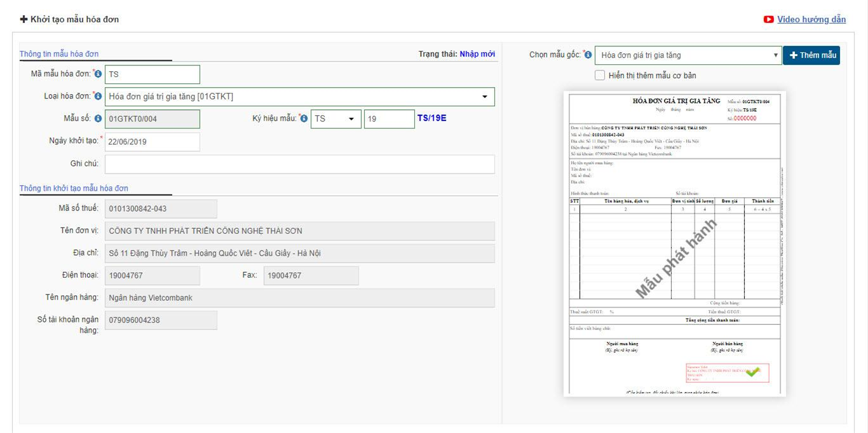Screen dimensions: 868x433
Task: Click the Mã mẫu hóa đơn input field
Action: click(153, 74)
